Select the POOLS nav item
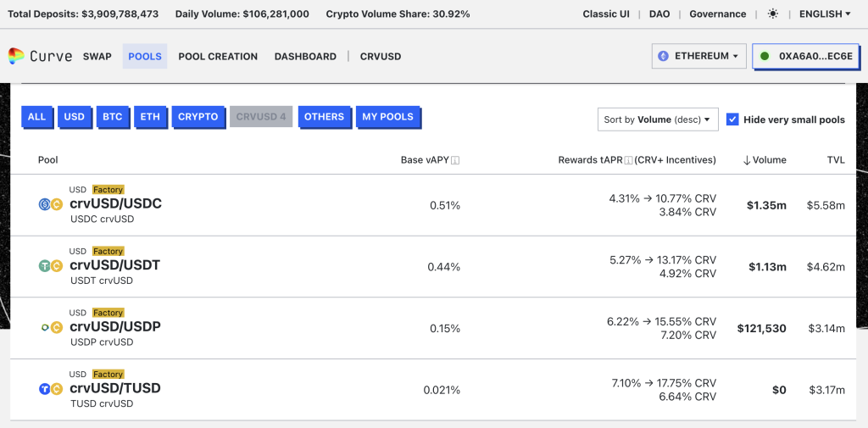 (145, 57)
